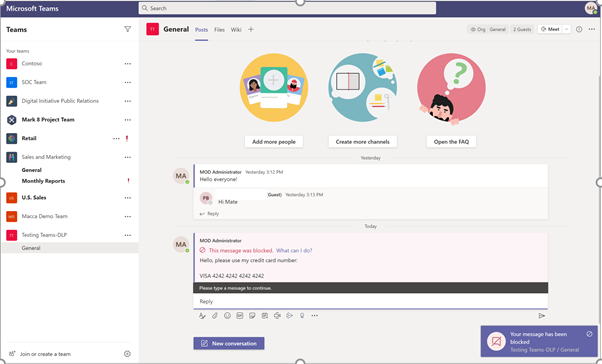Select the Digital Initiative Public Relations team
Image resolution: width=602 pixels, height=364 pixels.
[60, 101]
